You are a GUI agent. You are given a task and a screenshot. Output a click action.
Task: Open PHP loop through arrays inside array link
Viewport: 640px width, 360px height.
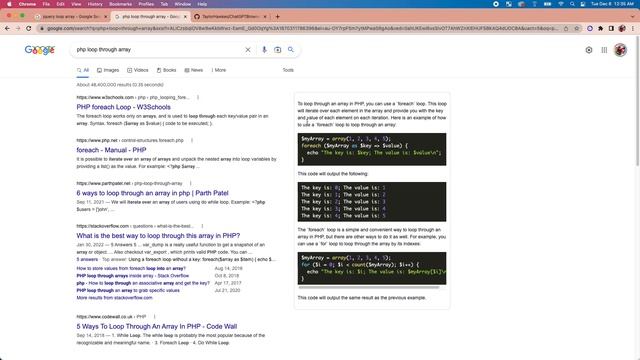pos(133,276)
